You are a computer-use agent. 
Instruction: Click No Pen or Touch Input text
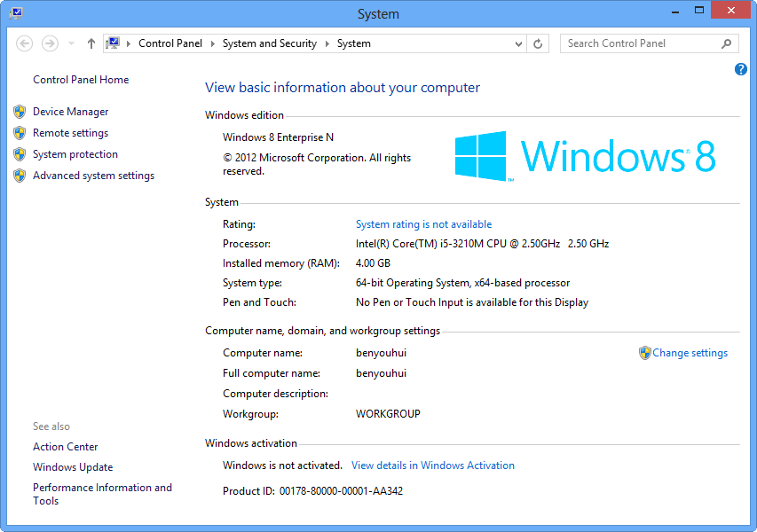coord(472,302)
